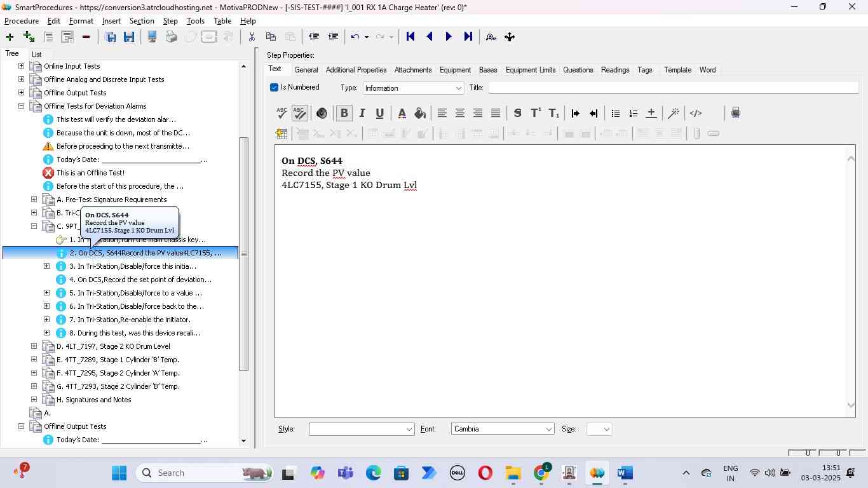This screenshot has width=868, height=488.
Task: Open Microsoft Word from taskbar
Action: 625,473
